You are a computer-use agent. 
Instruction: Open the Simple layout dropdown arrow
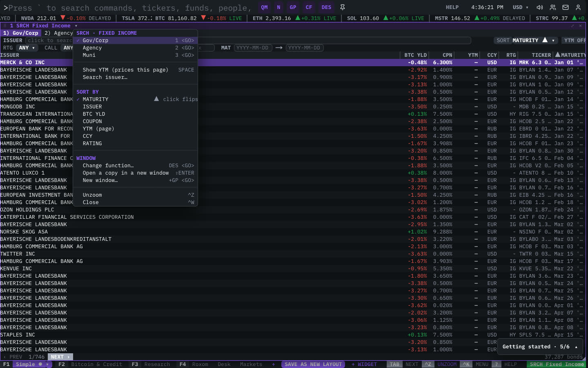(48, 364)
